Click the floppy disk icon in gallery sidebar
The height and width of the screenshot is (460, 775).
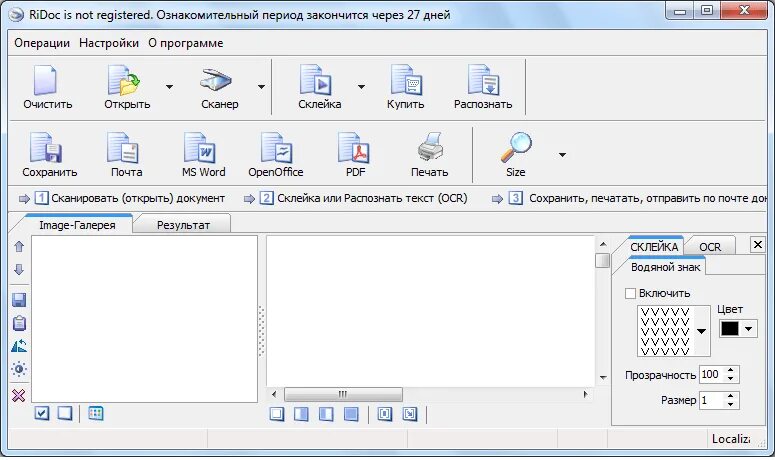[19, 300]
